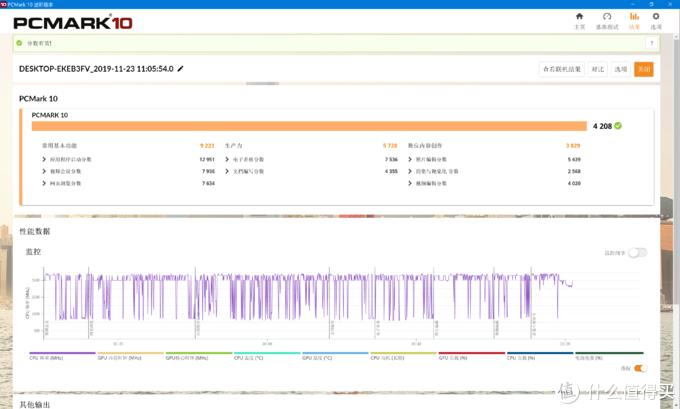Click the green validity checkmark beside 4 208
Image resolution: width=680 pixels, height=409 pixels.
[618, 126]
